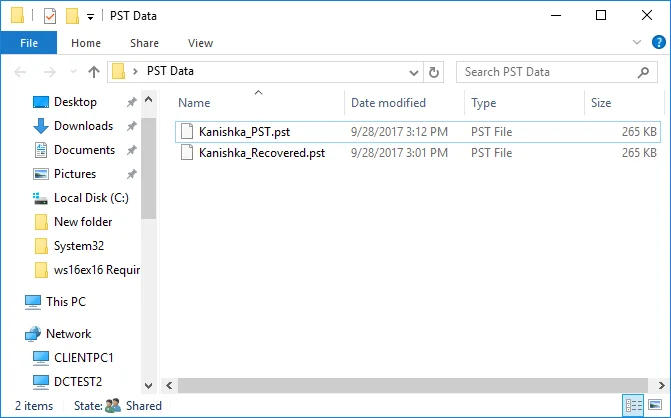The height and width of the screenshot is (418, 671).
Task: Click the Properties checkmark icon in title bar
Action: (50, 16)
